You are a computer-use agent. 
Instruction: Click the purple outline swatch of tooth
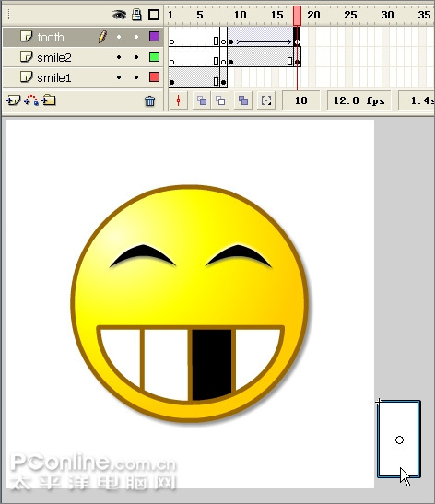point(154,37)
